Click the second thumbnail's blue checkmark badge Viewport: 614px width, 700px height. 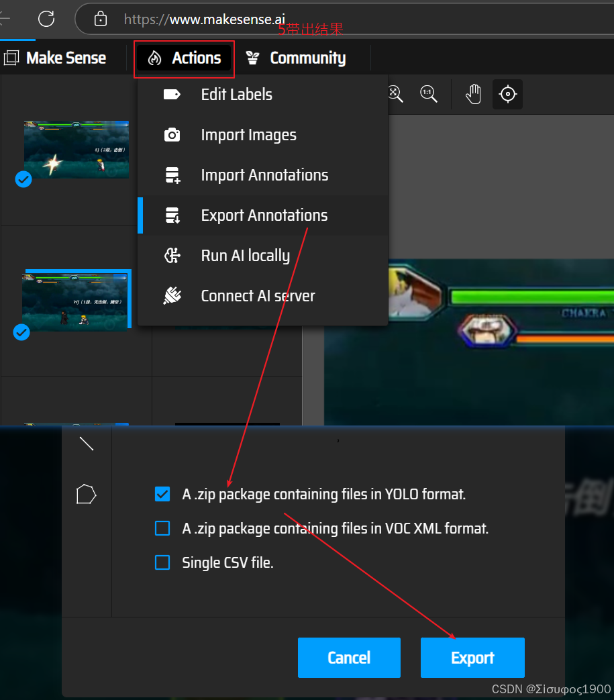[21, 332]
